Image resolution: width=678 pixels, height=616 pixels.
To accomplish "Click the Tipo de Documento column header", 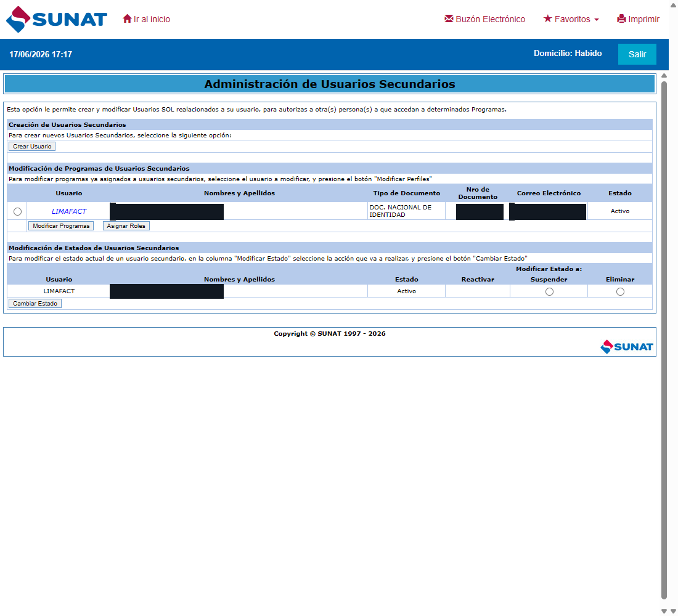I will [406, 193].
